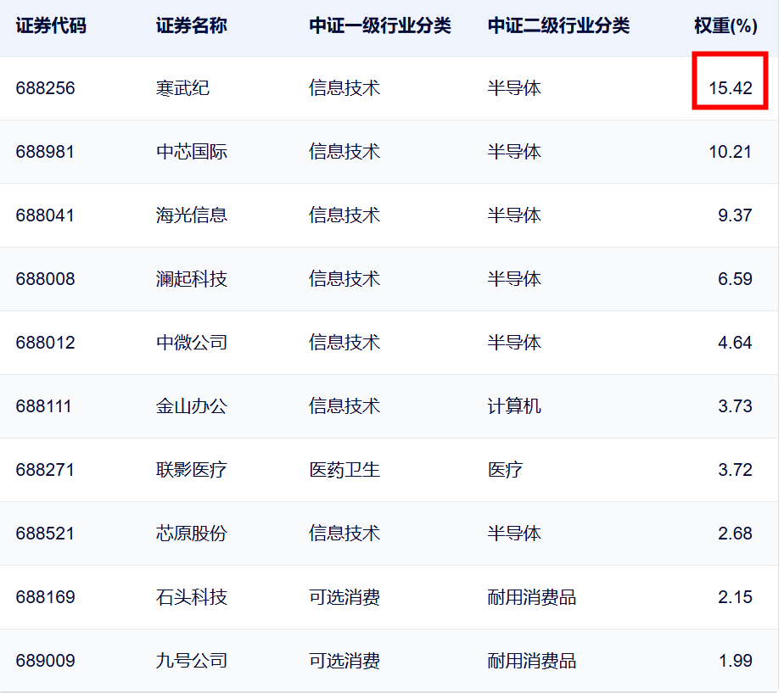Select the stock name 中芯国际
This screenshot has width=784, height=693.
click(x=192, y=152)
